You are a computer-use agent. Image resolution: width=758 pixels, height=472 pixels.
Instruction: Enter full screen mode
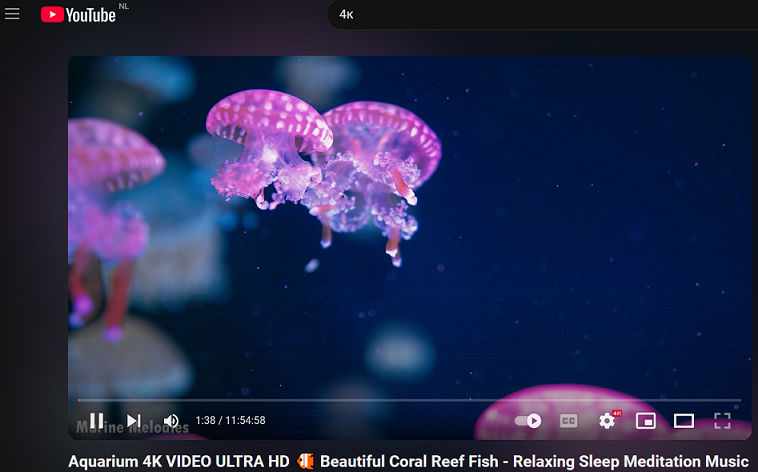point(722,421)
